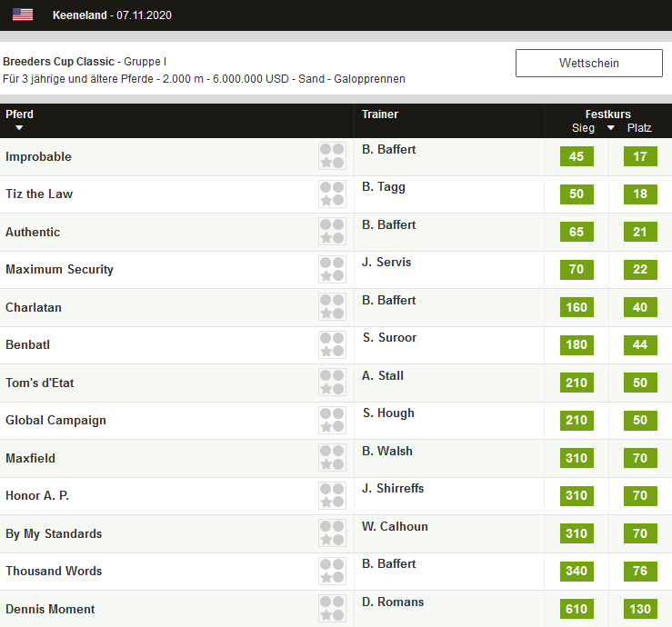The image size is (672, 627).
Task: Click the horse name Global Campaign
Action: [55, 421]
